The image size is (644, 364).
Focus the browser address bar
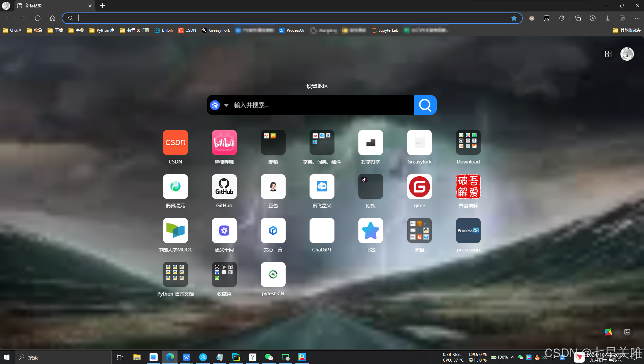tap(292, 18)
